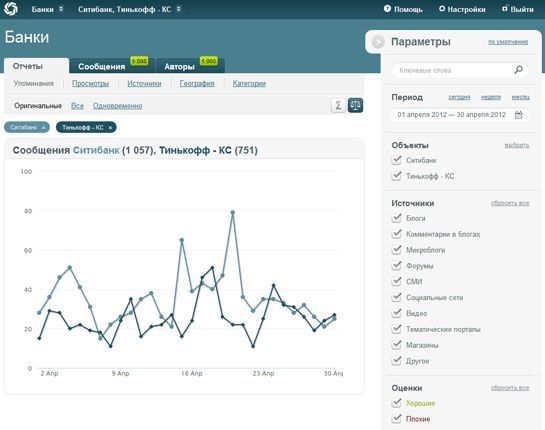Open the Настройки settings menu
The image size is (545, 430).
pyautogui.click(x=462, y=9)
